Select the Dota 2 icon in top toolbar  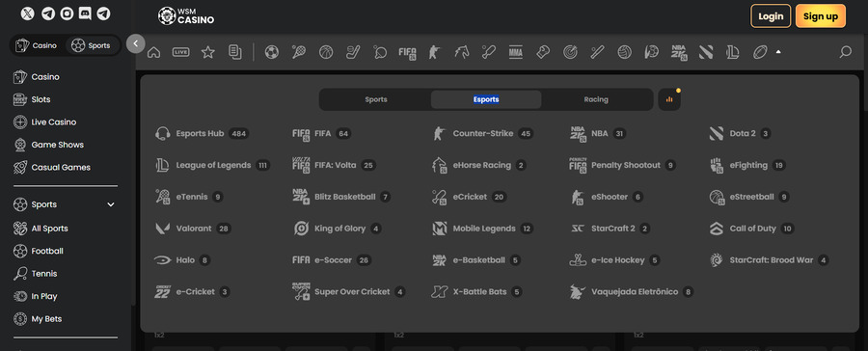pyautogui.click(x=706, y=52)
